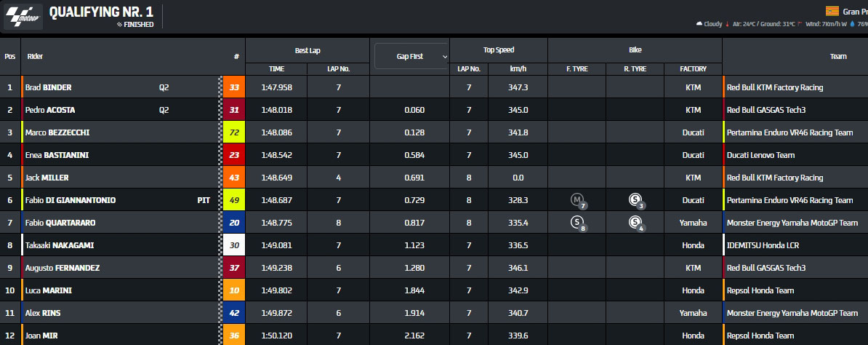Click the MotoGP logo
The image size is (868, 345).
click(x=23, y=17)
